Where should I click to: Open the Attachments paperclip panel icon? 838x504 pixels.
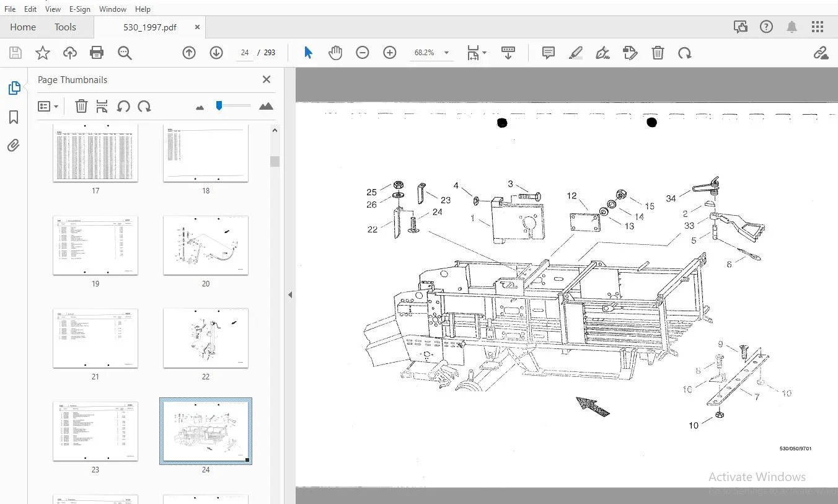point(14,146)
